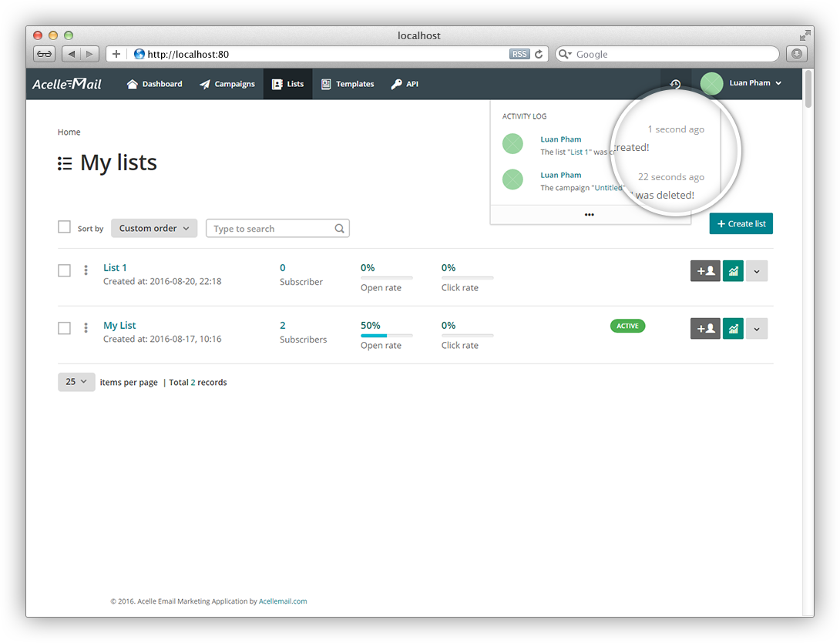Viewport: 840px width, 643px height.
Task: Expand the 25 items per page dropdown
Action: pyautogui.click(x=76, y=382)
